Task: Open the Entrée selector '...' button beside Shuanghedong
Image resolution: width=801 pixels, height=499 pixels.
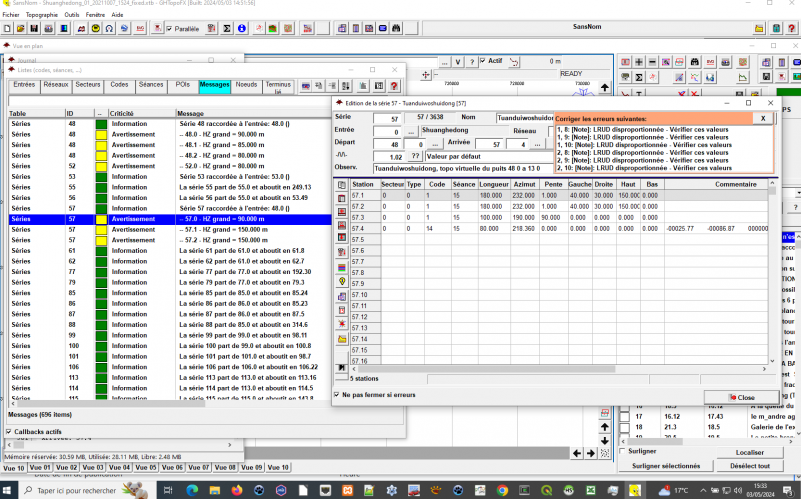Action: click(x=411, y=132)
